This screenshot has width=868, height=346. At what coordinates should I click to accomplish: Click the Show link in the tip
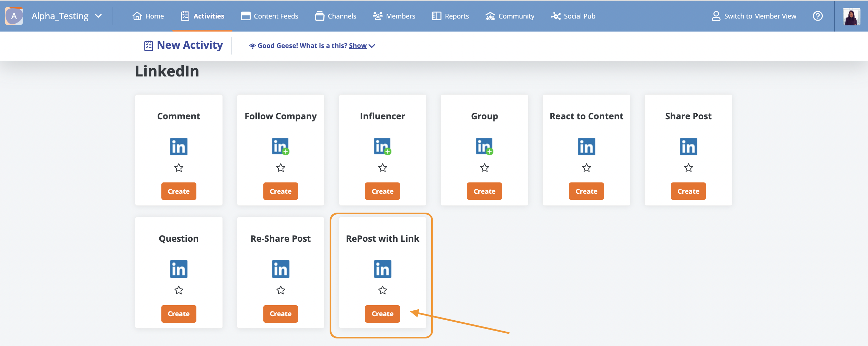pyautogui.click(x=358, y=46)
